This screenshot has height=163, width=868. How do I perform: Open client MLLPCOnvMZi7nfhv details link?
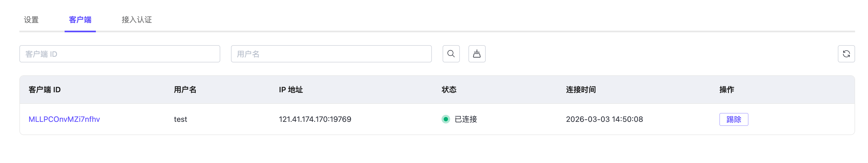pos(64,119)
